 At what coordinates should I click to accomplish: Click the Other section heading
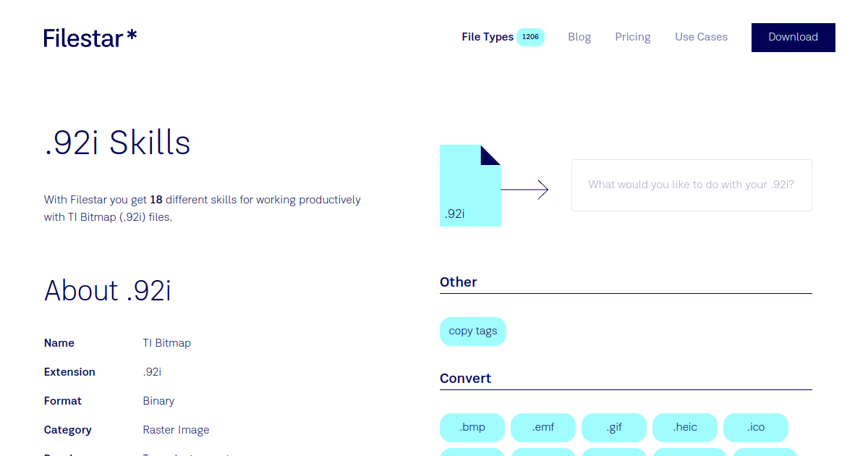pyautogui.click(x=459, y=282)
